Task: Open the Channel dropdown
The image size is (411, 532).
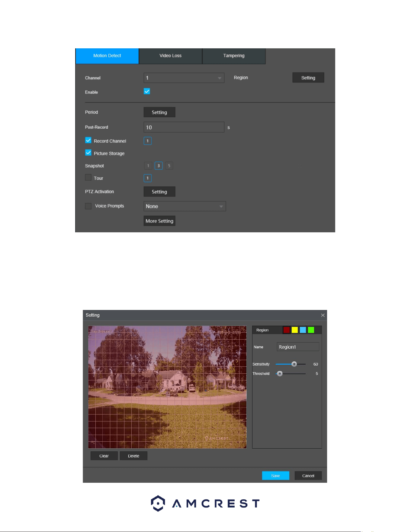Action: point(184,78)
